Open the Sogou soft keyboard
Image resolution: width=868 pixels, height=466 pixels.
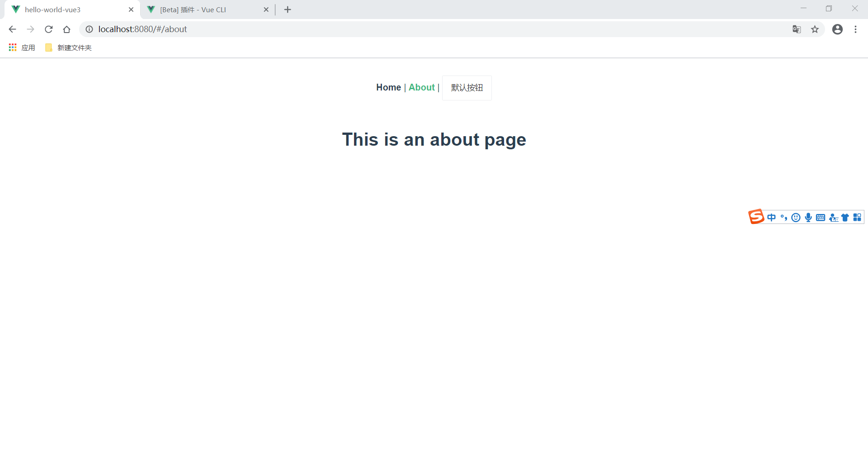(821, 217)
